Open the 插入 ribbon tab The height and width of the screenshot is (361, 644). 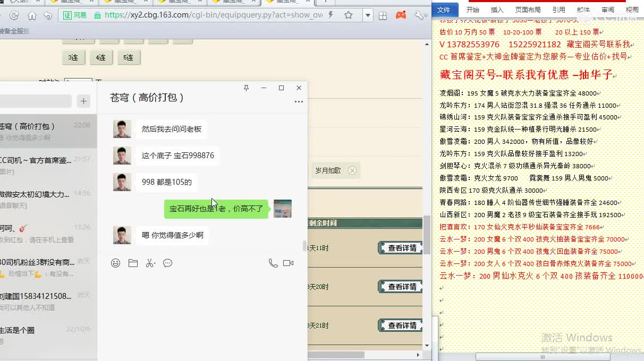click(497, 10)
